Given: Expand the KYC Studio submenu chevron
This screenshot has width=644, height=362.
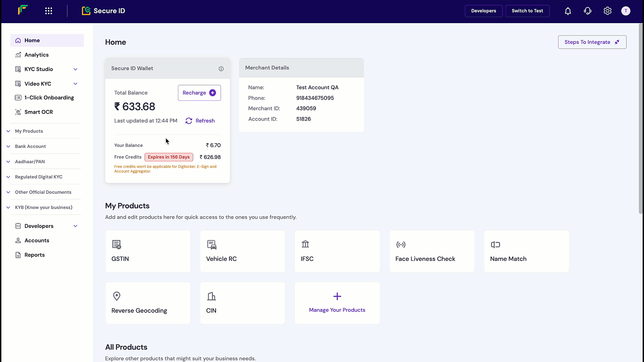Looking at the screenshot, I should click(x=75, y=69).
